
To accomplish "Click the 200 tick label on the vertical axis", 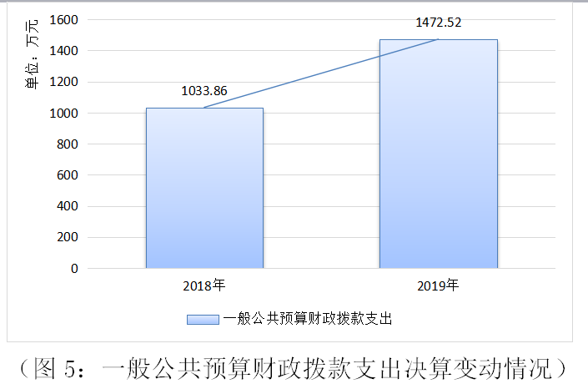I will [68, 237].
